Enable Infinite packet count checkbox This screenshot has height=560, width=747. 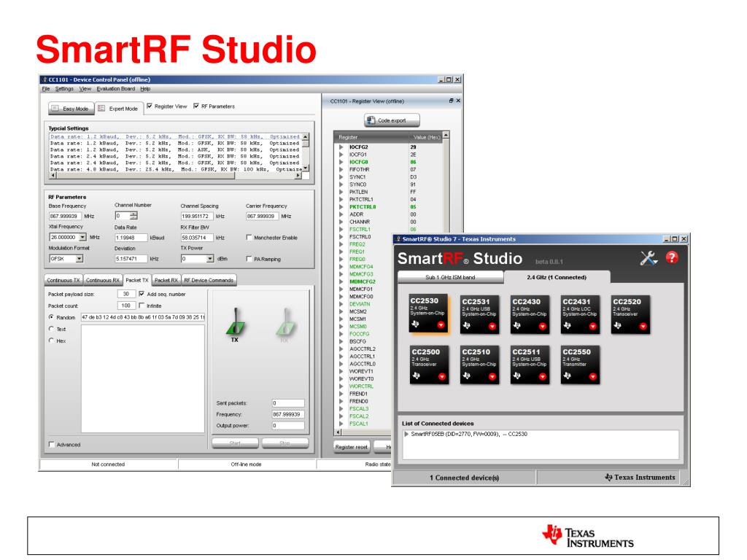click(142, 306)
